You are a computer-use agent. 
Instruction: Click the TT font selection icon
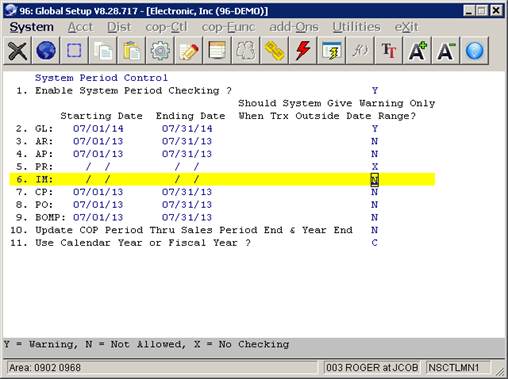(389, 51)
